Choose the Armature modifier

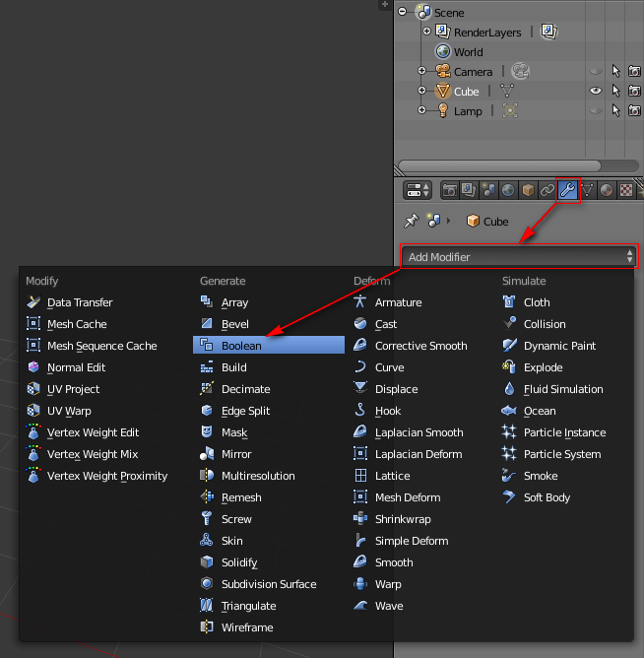click(x=421, y=302)
